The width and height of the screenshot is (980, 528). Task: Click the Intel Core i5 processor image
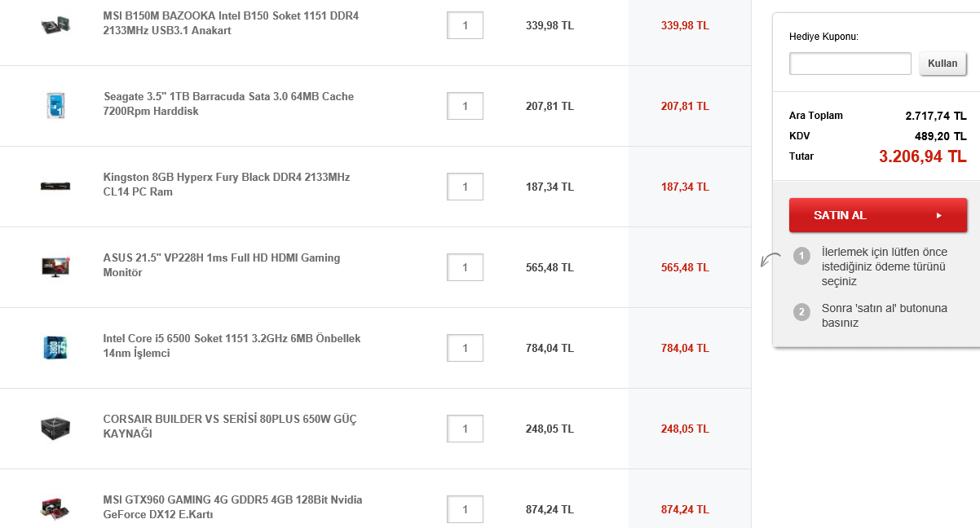[x=55, y=347]
